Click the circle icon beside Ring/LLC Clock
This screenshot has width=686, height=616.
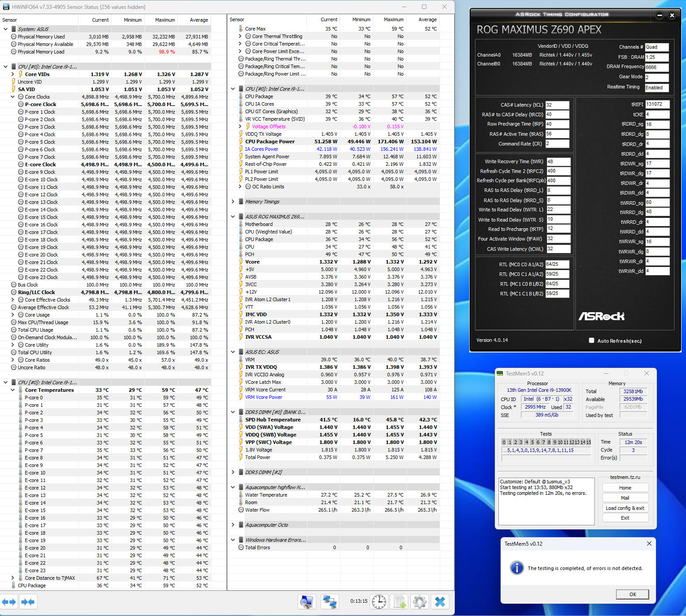coord(14,292)
